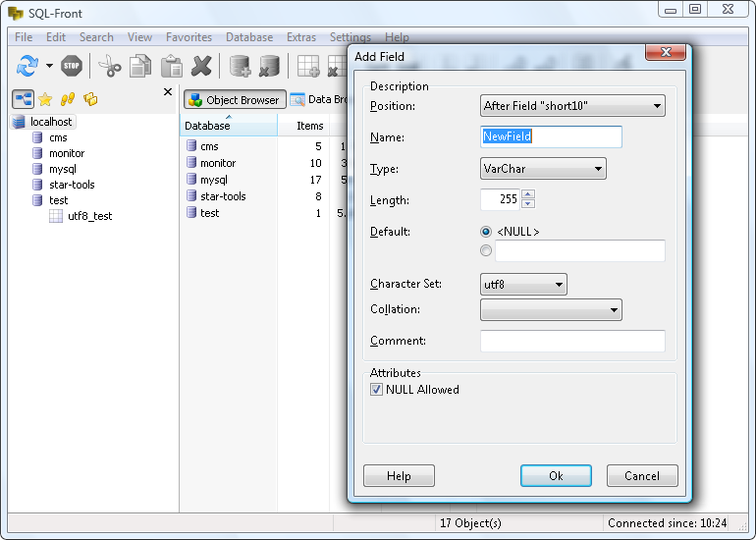Open the Settings menu

pos(351,37)
